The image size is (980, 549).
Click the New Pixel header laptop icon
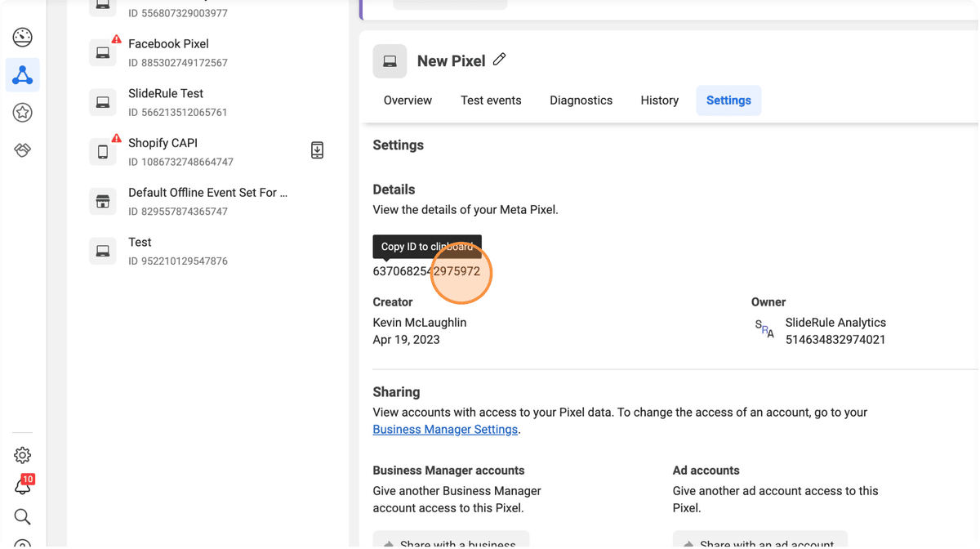pyautogui.click(x=390, y=61)
